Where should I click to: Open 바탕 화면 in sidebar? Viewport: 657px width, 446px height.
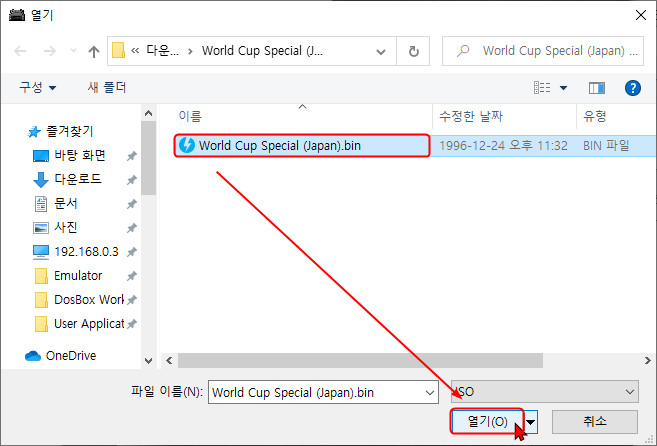tap(80, 156)
